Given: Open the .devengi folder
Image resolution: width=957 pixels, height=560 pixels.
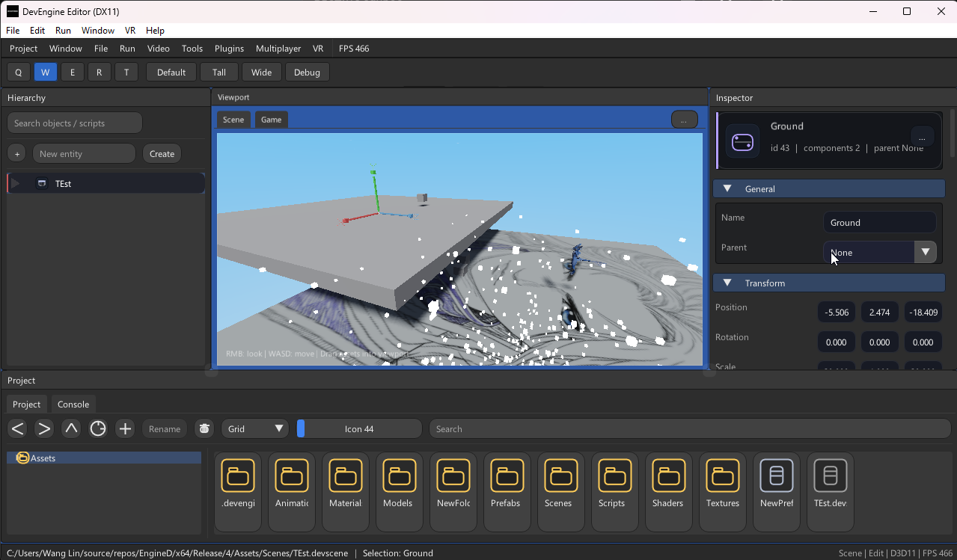Looking at the screenshot, I should (238, 492).
